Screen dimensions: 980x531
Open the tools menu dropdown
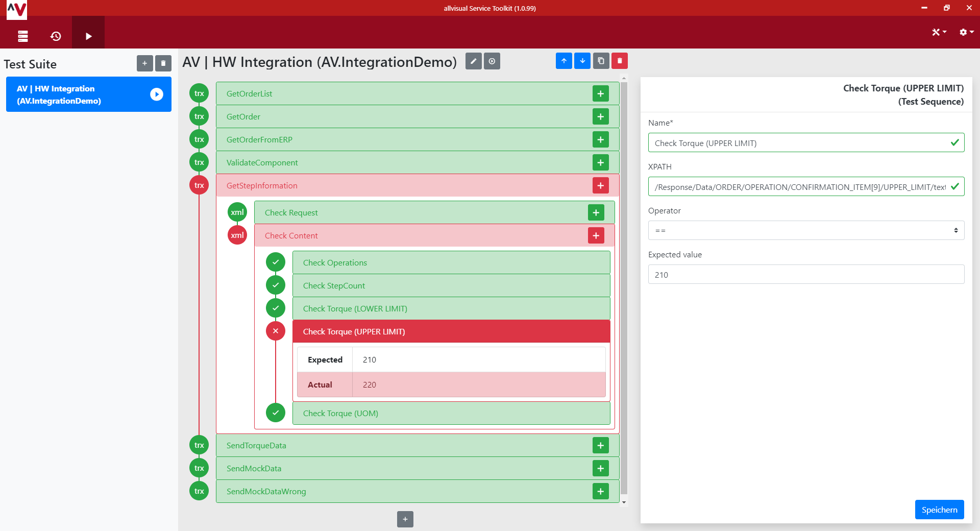click(x=939, y=32)
